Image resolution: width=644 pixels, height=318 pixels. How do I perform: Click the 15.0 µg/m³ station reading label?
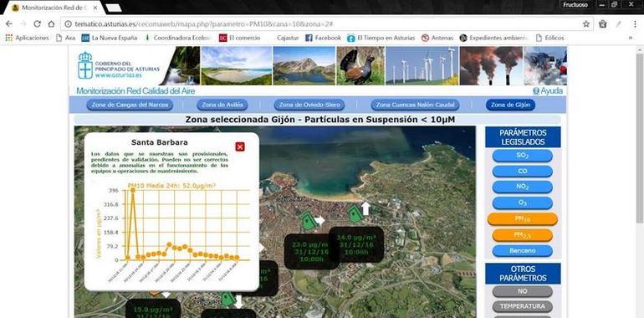[153, 309]
